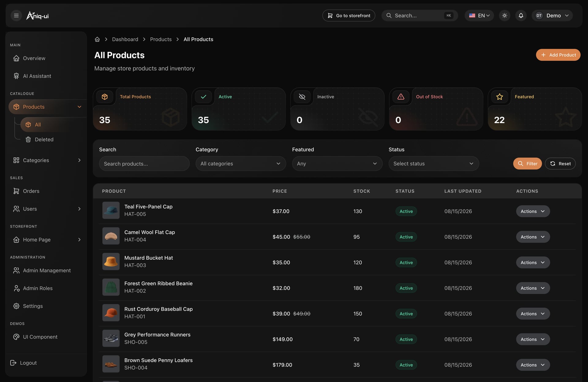Click the Inactive eye-off card icon
The image size is (588, 382).
302,97
